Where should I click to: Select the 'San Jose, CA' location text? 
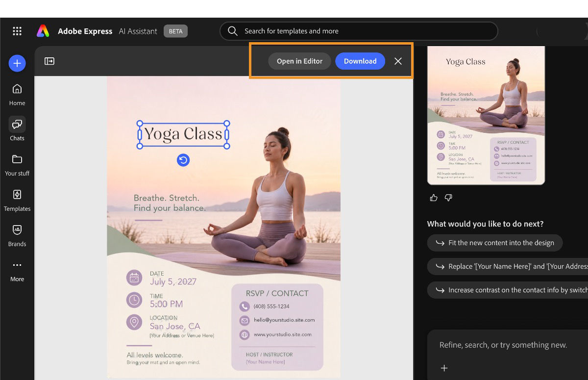175,326
